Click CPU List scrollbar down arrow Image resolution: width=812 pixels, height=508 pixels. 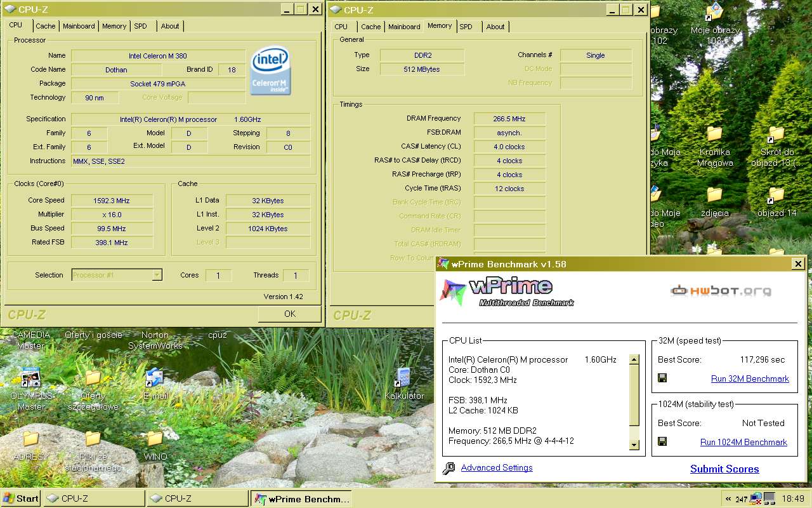[x=634, y=445]
